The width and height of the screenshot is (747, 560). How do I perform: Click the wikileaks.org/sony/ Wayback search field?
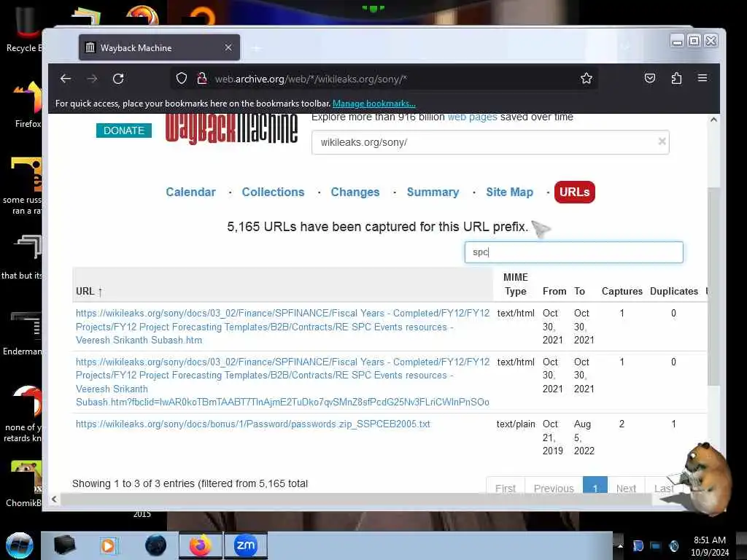[490, 142]
